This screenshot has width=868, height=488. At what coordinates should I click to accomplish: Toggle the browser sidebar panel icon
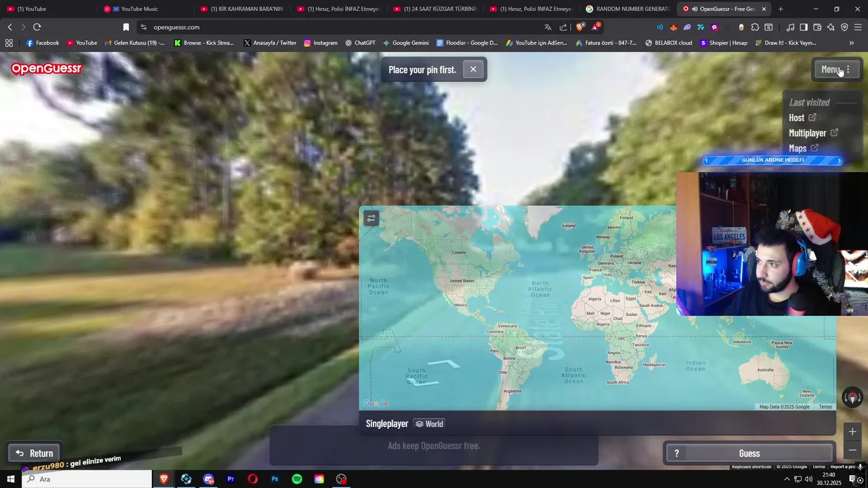[x=804, y=27]
